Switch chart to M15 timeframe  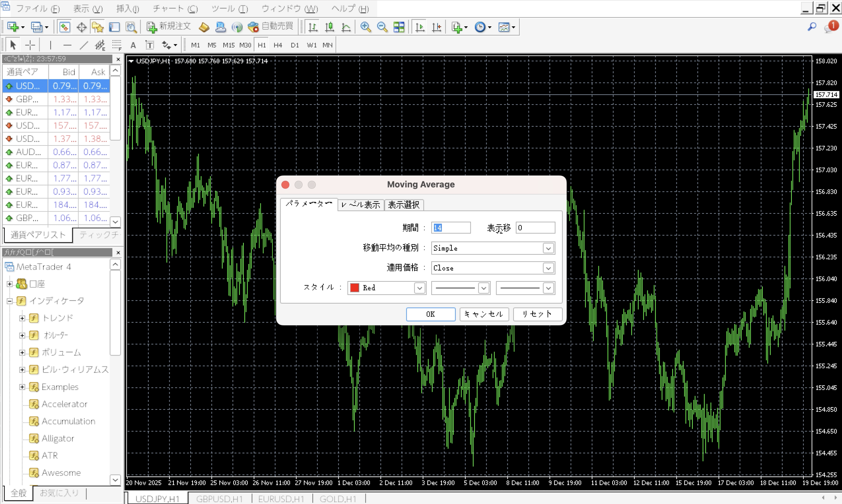point(228,45)
